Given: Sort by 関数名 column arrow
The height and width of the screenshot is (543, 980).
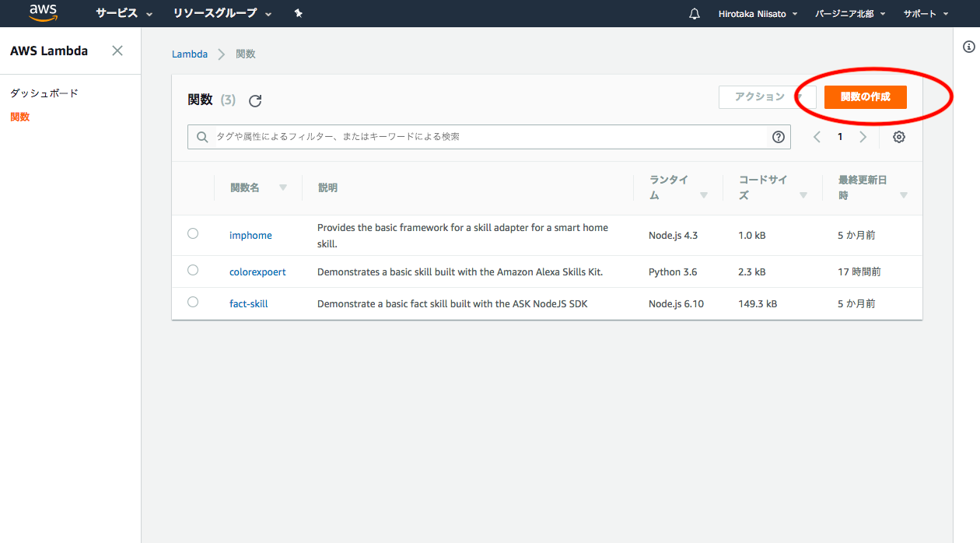Looking at the screenshot, I should [283, 187].
